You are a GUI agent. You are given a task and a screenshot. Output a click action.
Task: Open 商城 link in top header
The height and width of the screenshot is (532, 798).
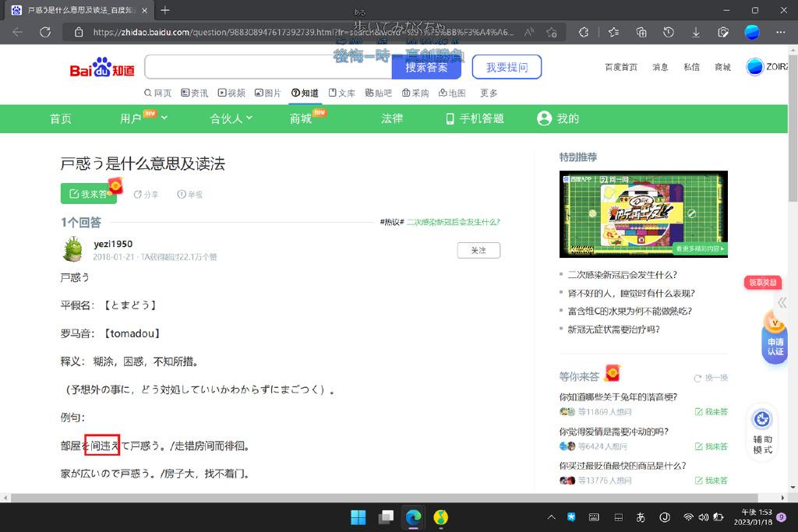click(722, 67)
